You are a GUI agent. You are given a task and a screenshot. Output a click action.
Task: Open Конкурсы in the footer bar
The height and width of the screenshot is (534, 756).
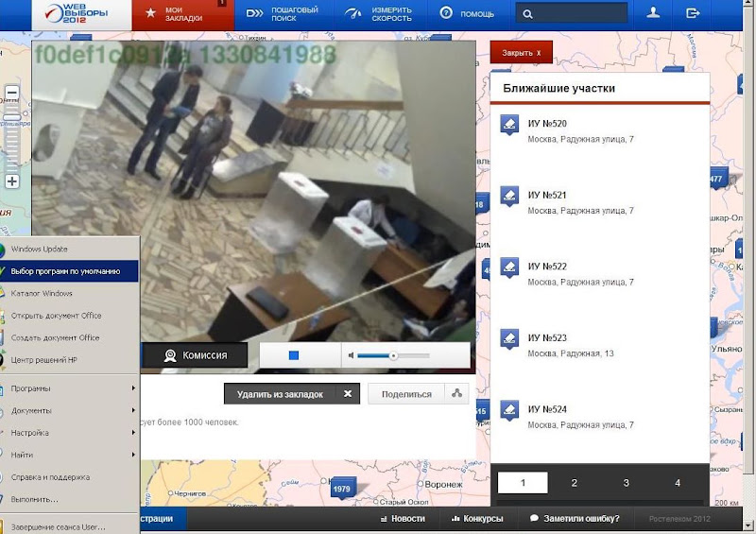click(477, 519)
